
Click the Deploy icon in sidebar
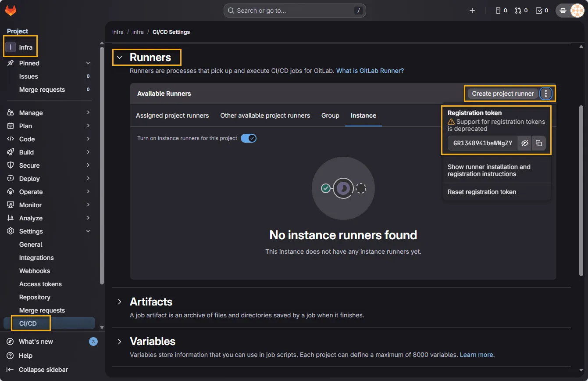11,179
